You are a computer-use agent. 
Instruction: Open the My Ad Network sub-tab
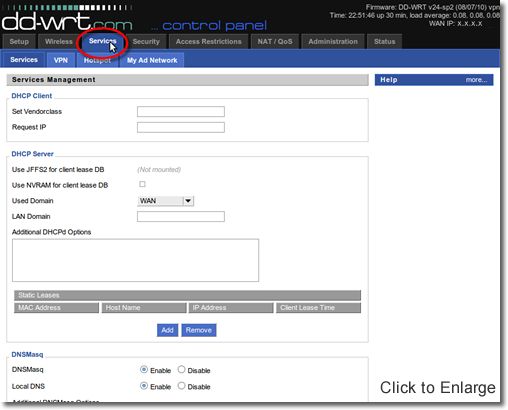pos(152,60)
